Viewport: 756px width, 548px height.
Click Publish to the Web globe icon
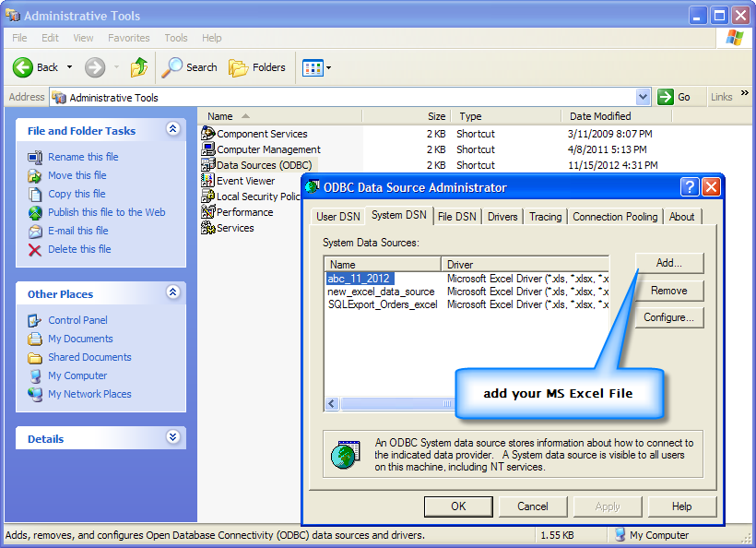pos(35,213)
